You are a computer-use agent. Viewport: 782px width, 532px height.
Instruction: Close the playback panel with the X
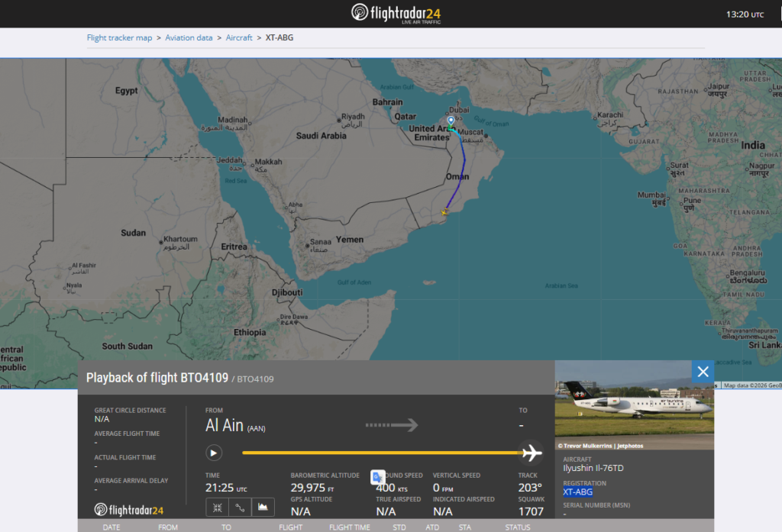703,372
